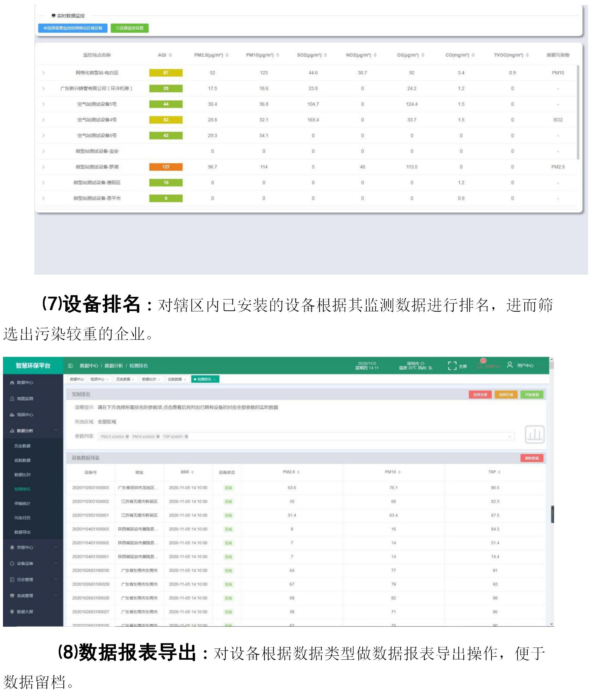This screenshot has height=700, width=596.
Task: Click the green 开始查看 button
Action: pyautogui.click(x=532, y=395)
